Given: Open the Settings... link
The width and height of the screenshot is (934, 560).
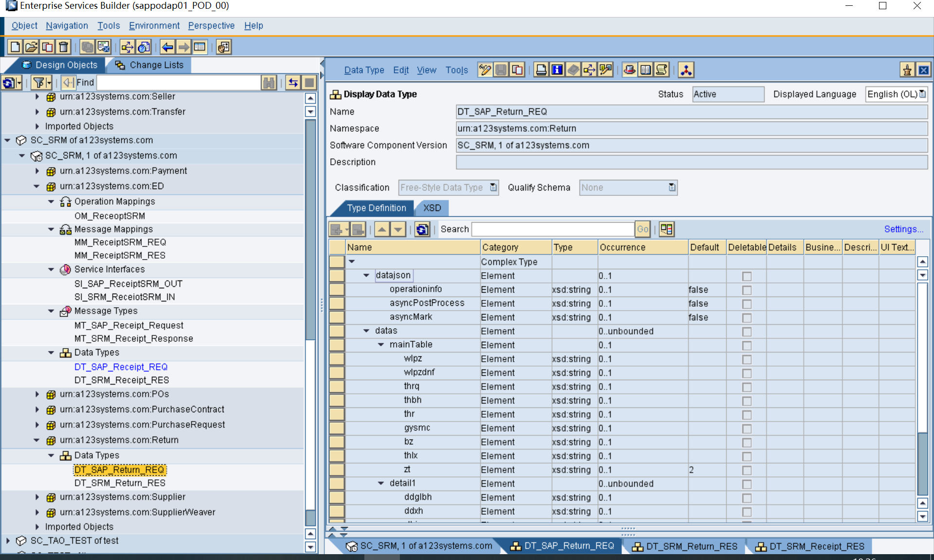Looking at the screenshot, I should pyautogui.click(x=904, y=229).
